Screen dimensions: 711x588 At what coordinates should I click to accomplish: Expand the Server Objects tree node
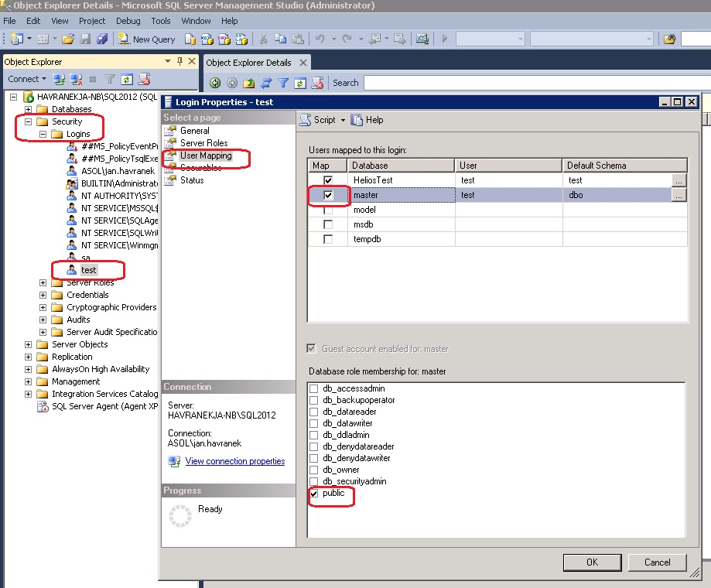[x=29, y=344]
